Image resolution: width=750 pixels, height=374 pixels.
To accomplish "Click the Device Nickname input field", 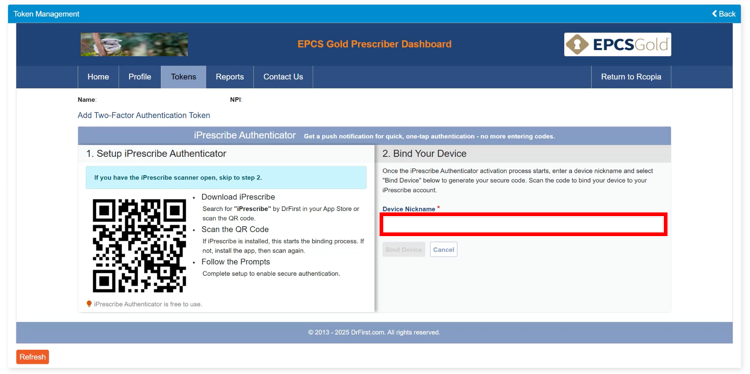I will click(524, 225).
